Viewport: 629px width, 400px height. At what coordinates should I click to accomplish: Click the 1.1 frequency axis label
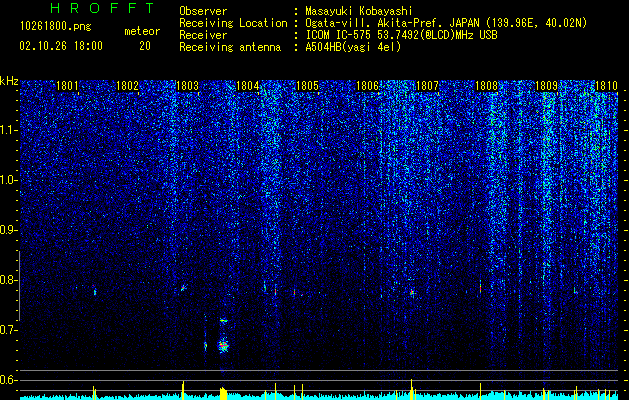click(x=8, y=130)
